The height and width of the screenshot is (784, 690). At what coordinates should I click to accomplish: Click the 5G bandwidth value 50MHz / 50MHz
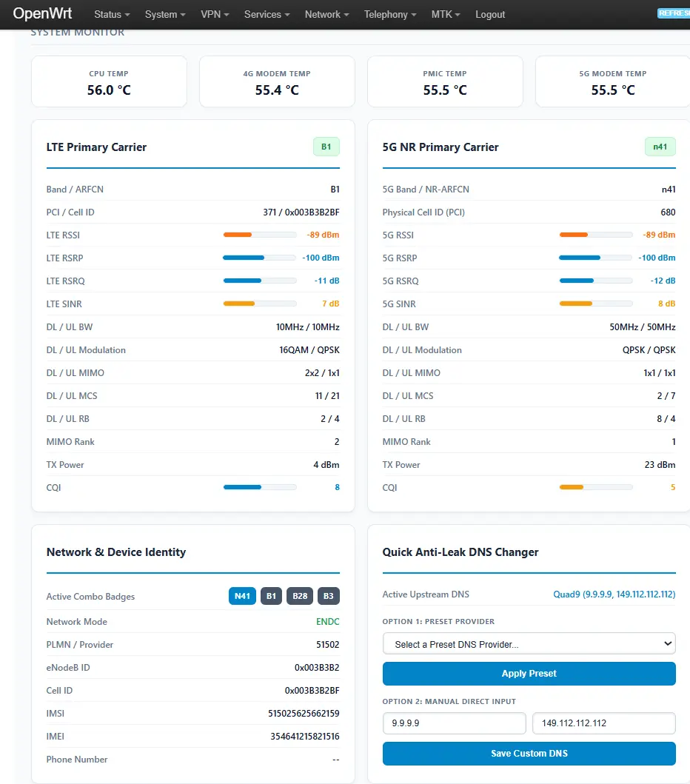643,327
